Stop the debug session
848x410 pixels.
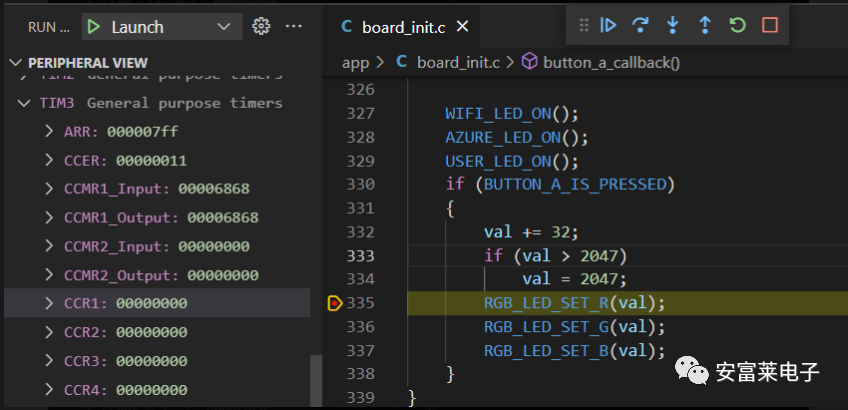click(770, 25)
